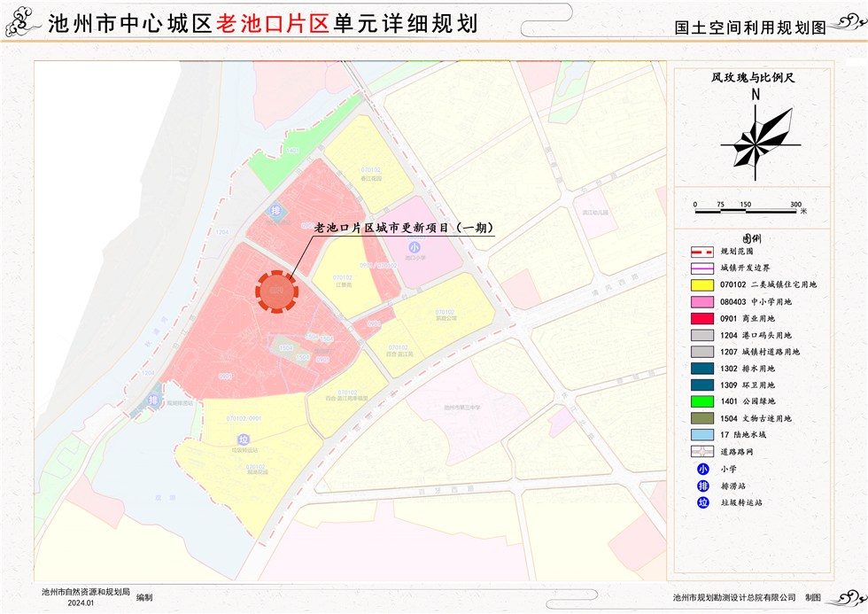This screenshot has width=868, height=614.
Task: Select the yellow 070102 residential legend swatch
Action: 703,284
